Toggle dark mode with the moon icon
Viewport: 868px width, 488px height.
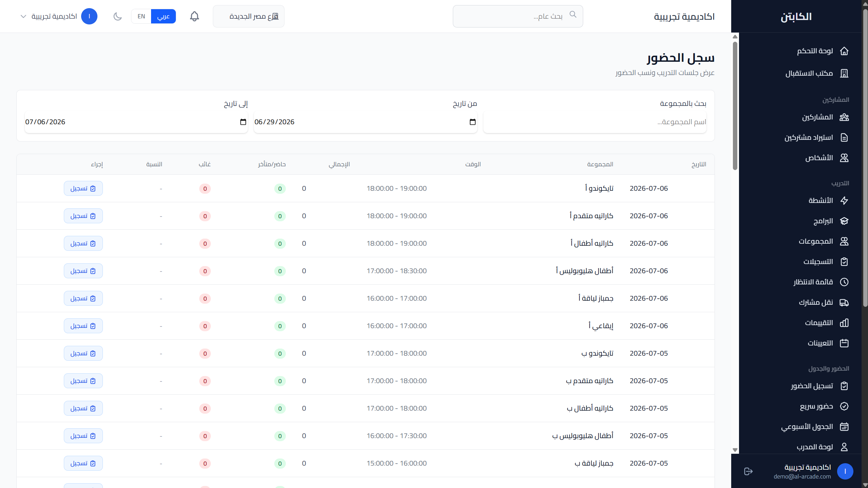117,16
